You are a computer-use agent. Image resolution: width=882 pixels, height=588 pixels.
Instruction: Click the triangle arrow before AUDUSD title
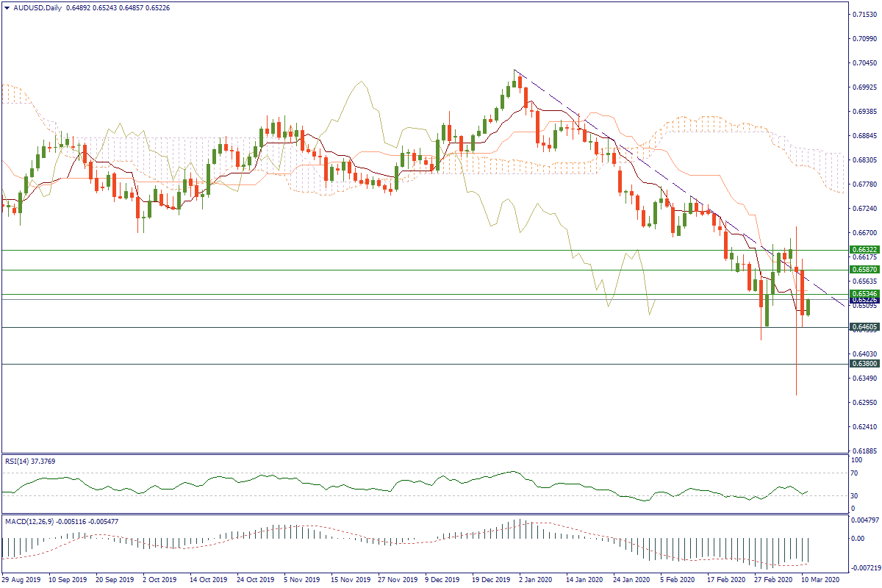[7, 8]
